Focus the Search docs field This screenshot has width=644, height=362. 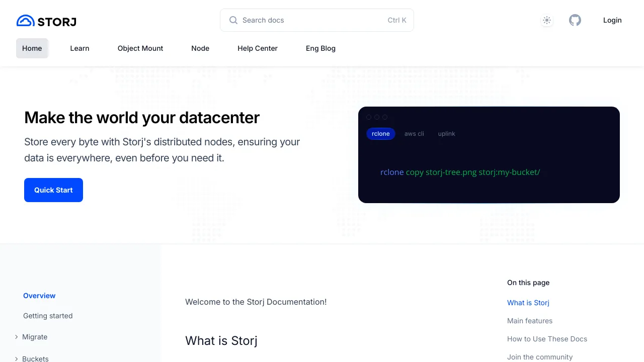tap(317, 20)
